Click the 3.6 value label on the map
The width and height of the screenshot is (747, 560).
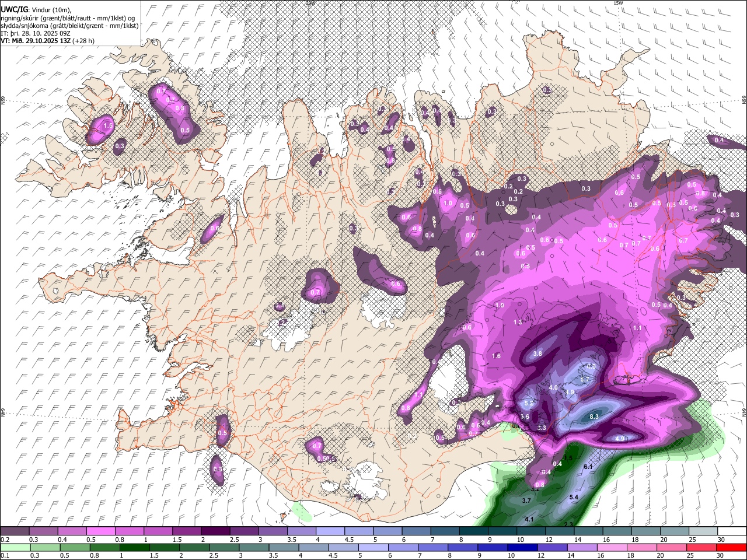[x=525, y=416]
